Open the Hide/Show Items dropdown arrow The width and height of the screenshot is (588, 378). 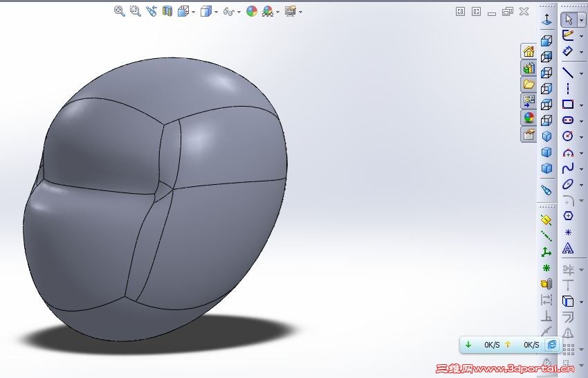coord(239,12)
